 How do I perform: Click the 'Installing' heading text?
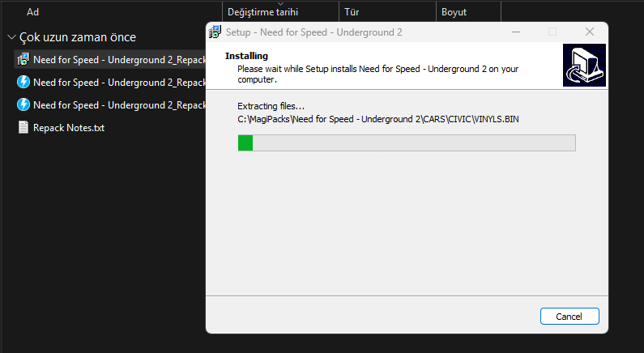coord(246,56)
